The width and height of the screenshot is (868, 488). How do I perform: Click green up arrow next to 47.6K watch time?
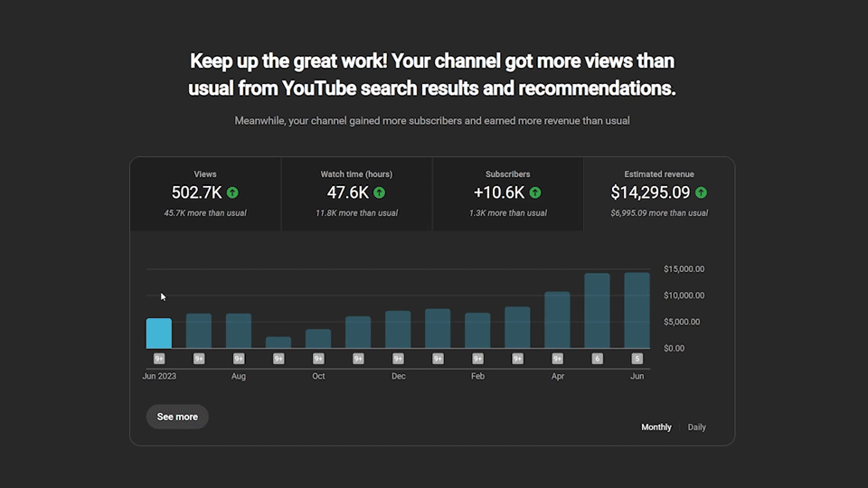tap(379, 192)
